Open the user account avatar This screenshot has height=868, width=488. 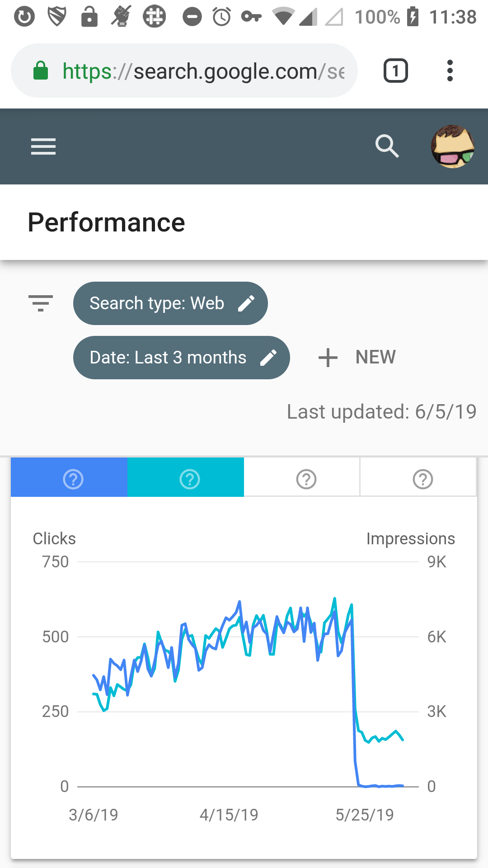(452, 146)
